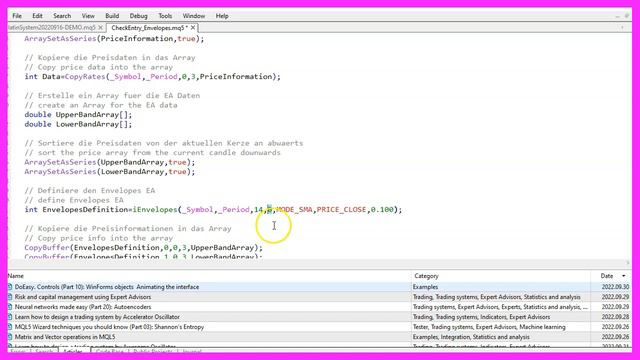Open the Build menu
Screen dimensions: 640x360
(x=112, y=16)
